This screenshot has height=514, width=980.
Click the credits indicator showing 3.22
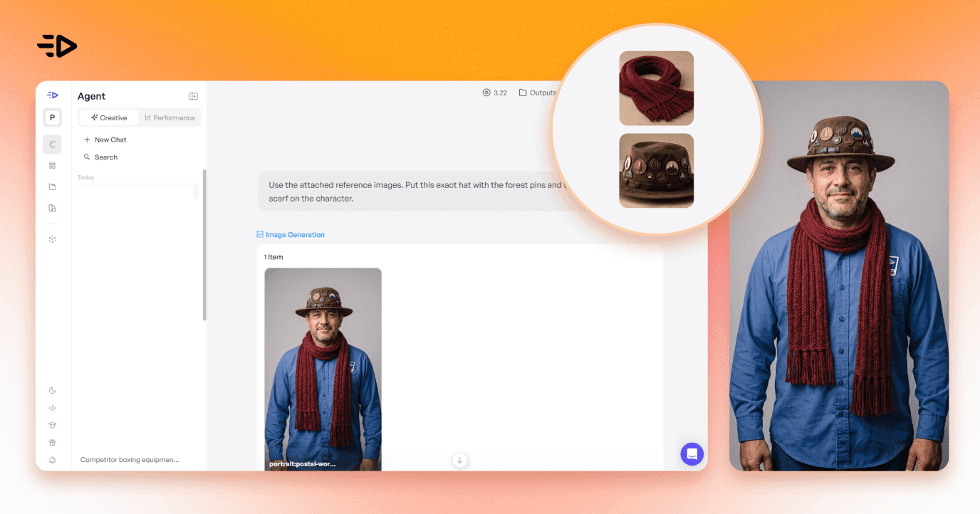click(x=495, y=93)
